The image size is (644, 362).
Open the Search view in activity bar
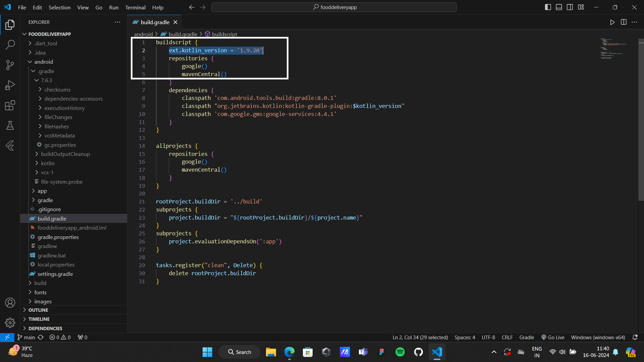click(x=10, y=45)
